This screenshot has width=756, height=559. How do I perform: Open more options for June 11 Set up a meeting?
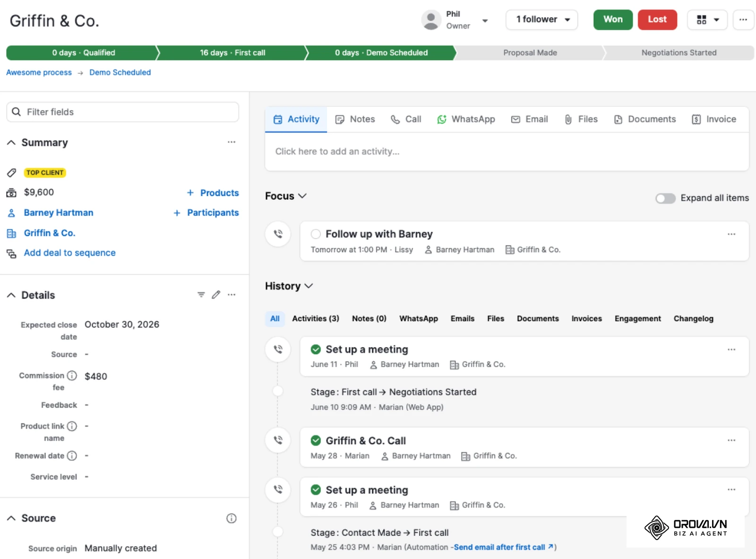pos(731,350)
